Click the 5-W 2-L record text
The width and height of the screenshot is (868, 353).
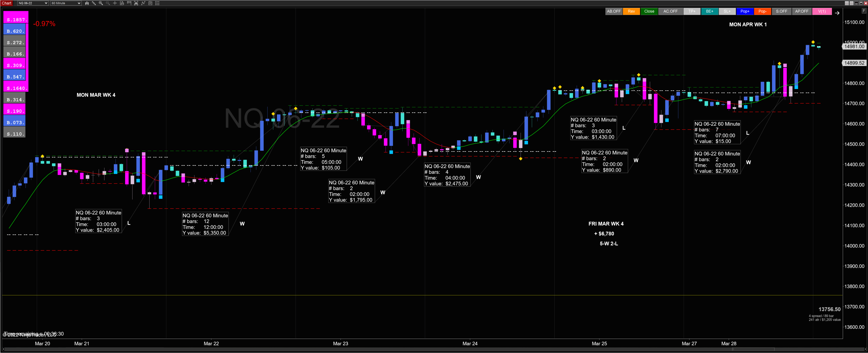coord(609,244)
